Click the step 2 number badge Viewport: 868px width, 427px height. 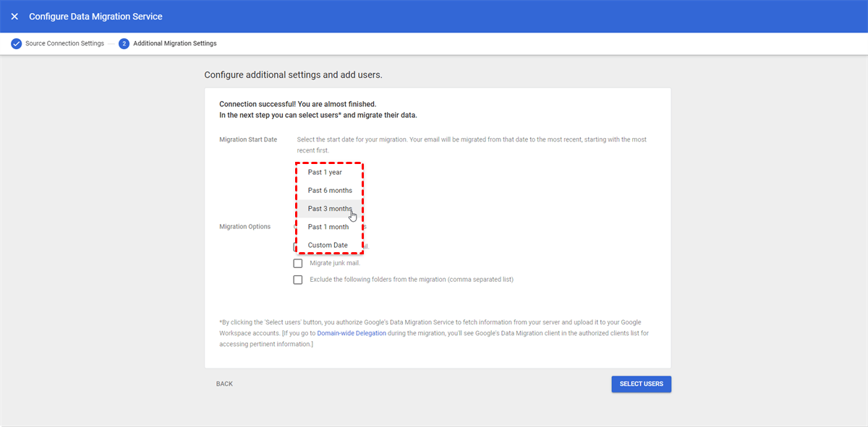tap(124, 43)
